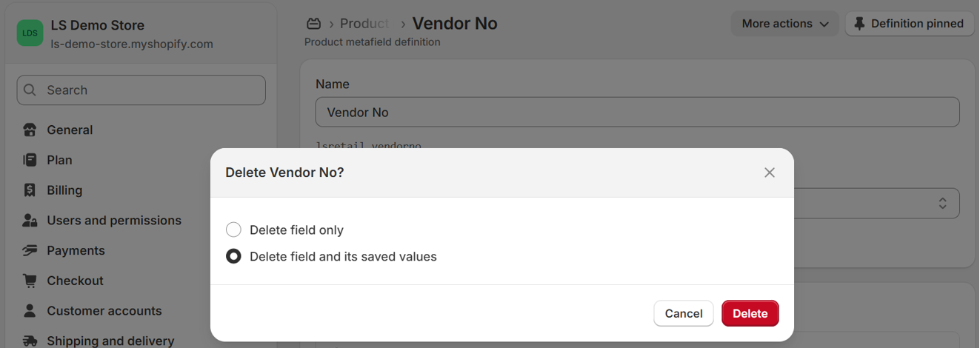Click the sidebar Search field

click(141, 90)
